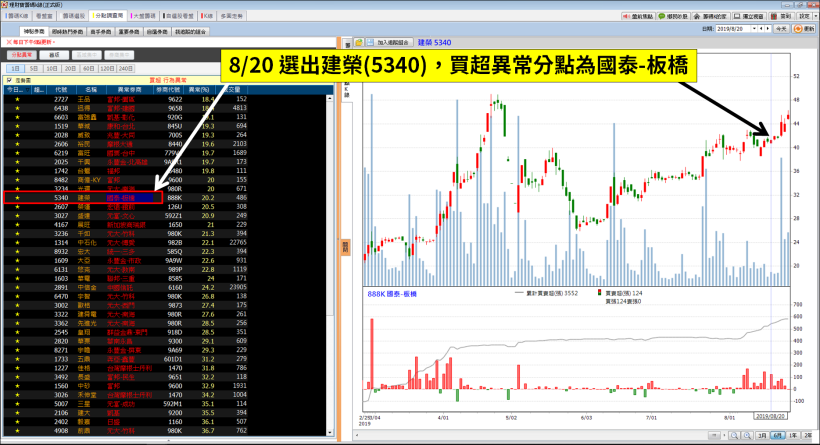The height and width of the screenshot is (445, 820).
Task: Click the 建榮 5340 stock title link
Action: (x=434, y=42)
